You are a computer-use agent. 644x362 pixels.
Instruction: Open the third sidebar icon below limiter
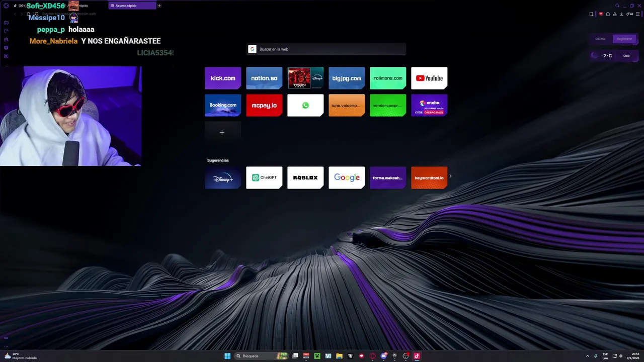pyautogui.click(x=6, y=39)
